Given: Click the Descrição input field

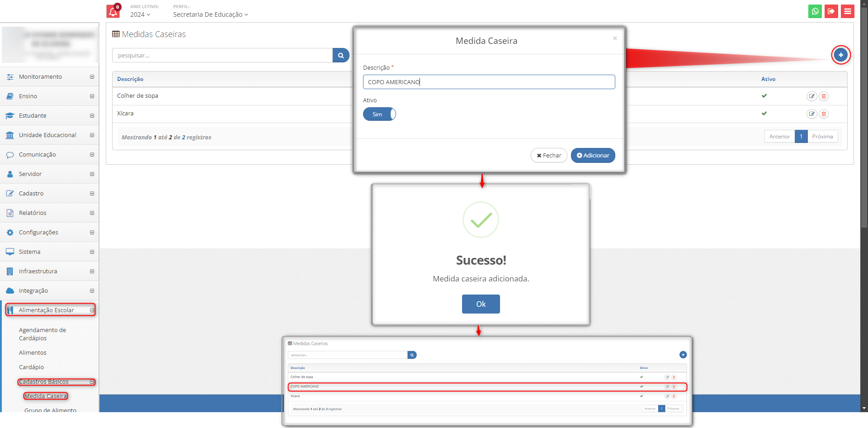Looking at the screenshot, I should pos(489,82).
